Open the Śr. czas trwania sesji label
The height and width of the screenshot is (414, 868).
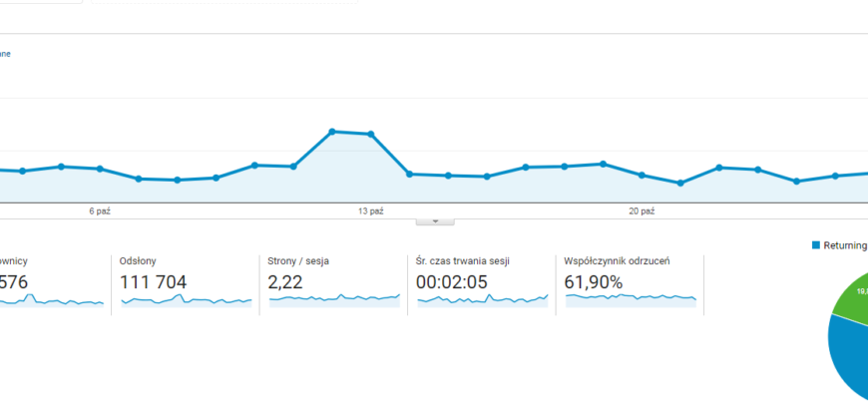(463, 260)
